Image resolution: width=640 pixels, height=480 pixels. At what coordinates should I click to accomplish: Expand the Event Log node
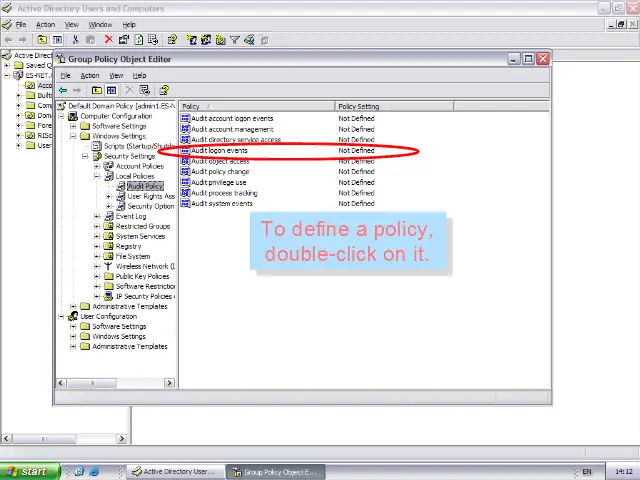97,216
